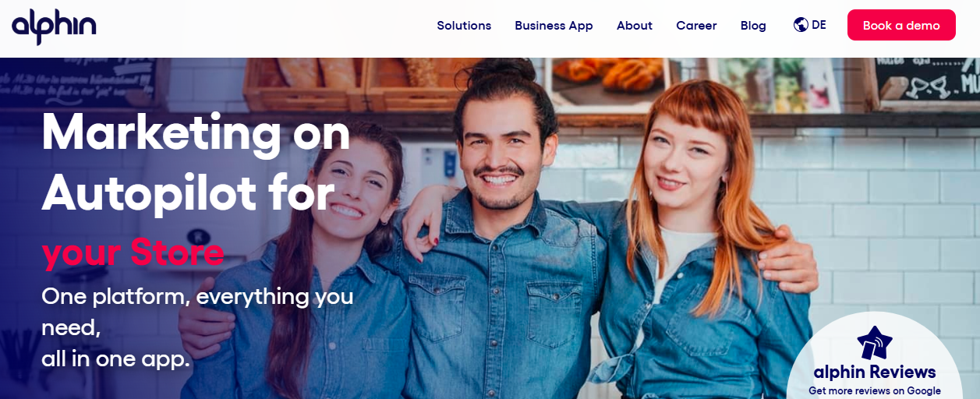
Task: Open the Solutions menu
Action: coord(464,26)
